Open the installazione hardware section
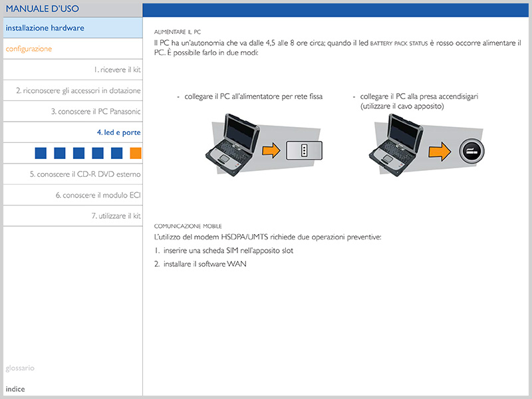Image resolution: width=532 pixels, height=399 pixels. (x=45, y=28)
